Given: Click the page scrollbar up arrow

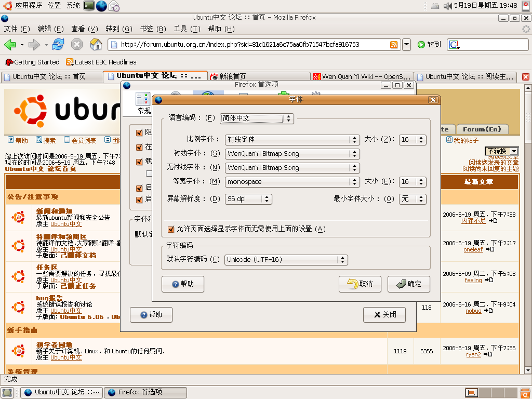Looking at the screenshot, I should [528, 88].
